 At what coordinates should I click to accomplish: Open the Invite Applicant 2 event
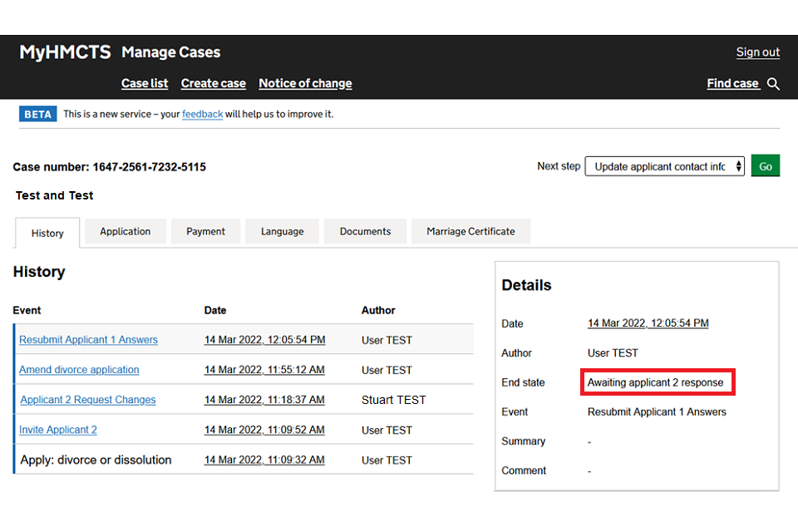58,430
